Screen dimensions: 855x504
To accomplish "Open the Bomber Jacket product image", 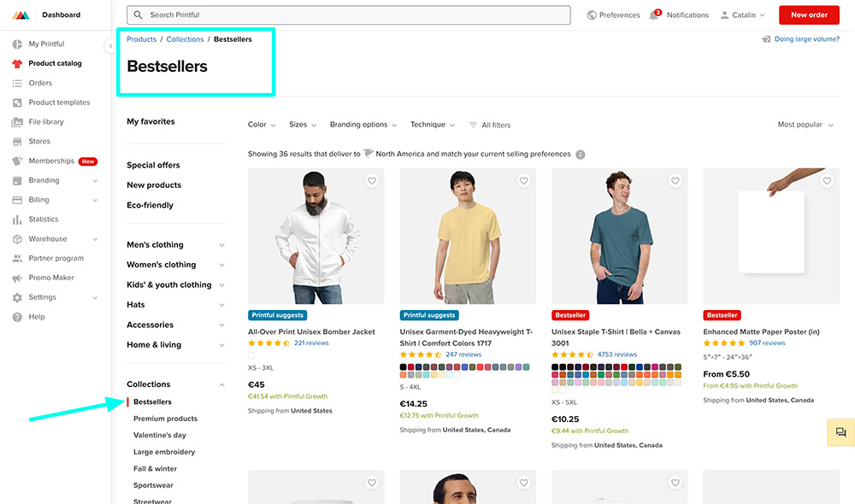I will point(315,236).
